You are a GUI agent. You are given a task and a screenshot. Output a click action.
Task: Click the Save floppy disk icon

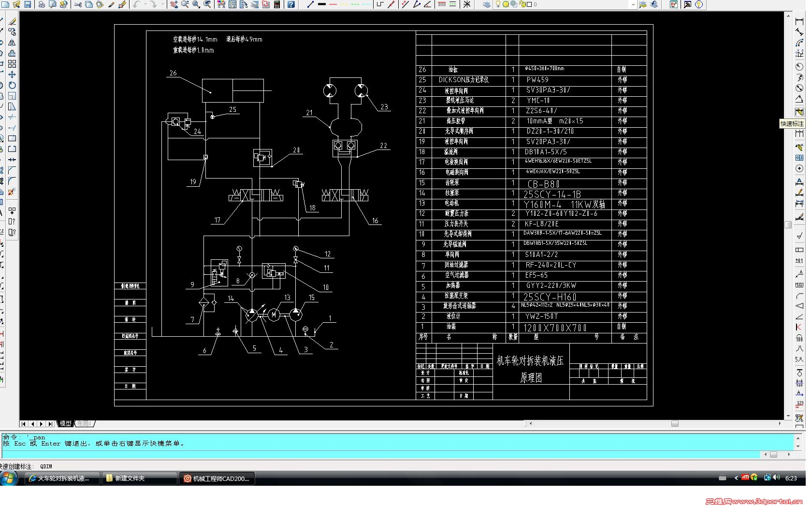[x=28, y=4]
